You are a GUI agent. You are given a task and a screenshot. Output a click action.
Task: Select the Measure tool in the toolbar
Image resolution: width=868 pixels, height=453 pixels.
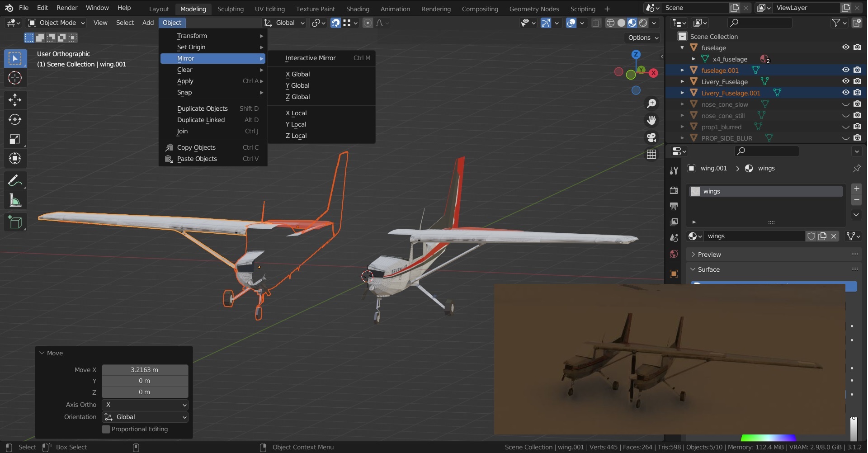15,201
